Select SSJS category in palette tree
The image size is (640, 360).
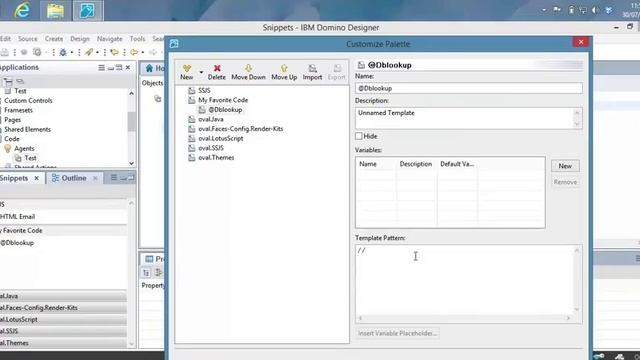204,91
